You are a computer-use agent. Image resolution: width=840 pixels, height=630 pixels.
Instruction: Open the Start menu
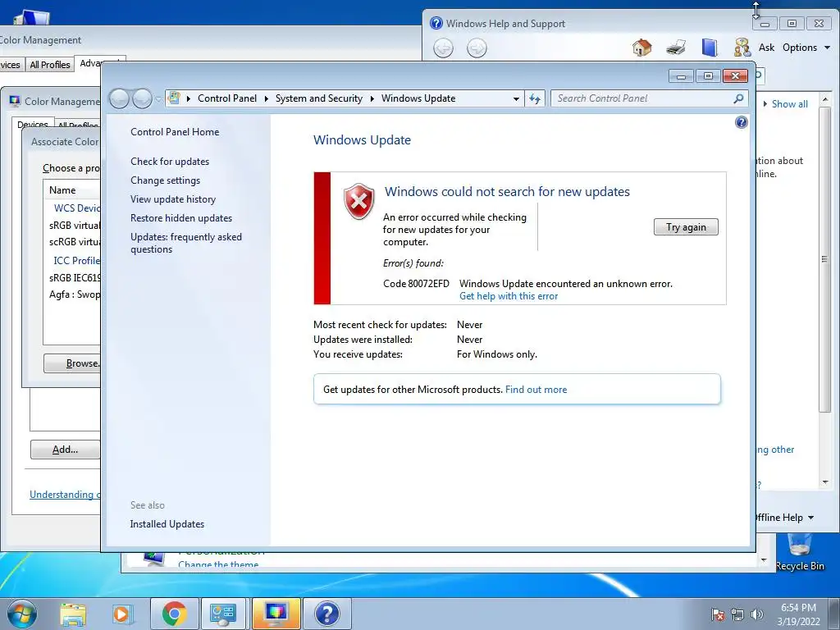point(21,614)
